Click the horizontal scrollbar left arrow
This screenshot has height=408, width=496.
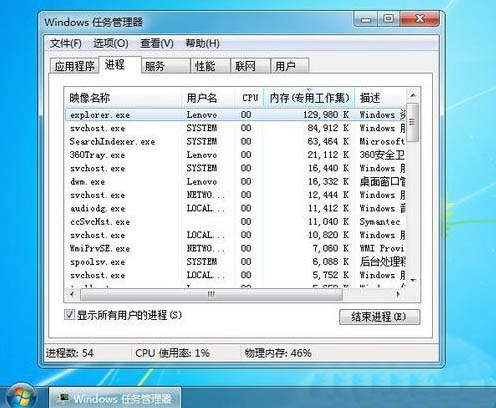tap(72, 294)
